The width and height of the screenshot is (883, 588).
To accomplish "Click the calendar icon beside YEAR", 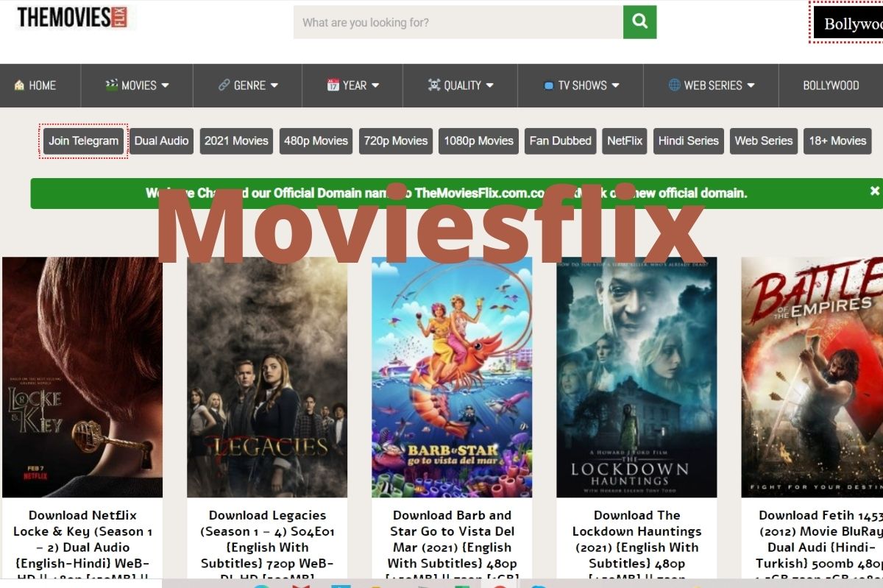I will point(333,85).
